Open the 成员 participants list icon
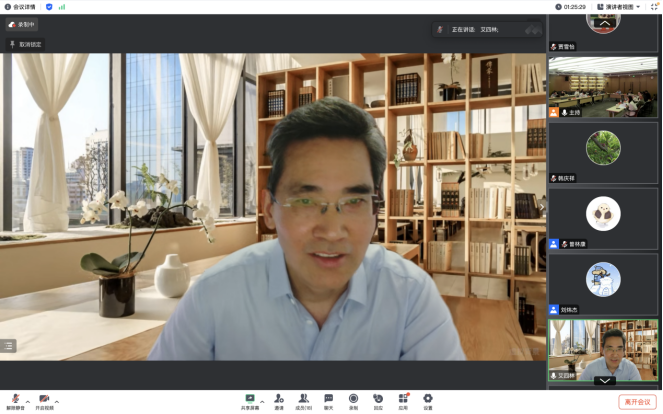663x414 pixels. [304, 401]
